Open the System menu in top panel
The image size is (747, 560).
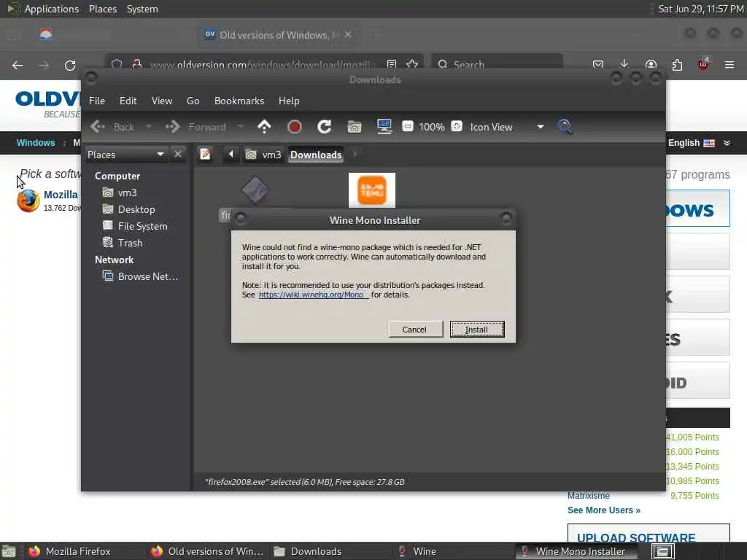click(x=142, y=9)
